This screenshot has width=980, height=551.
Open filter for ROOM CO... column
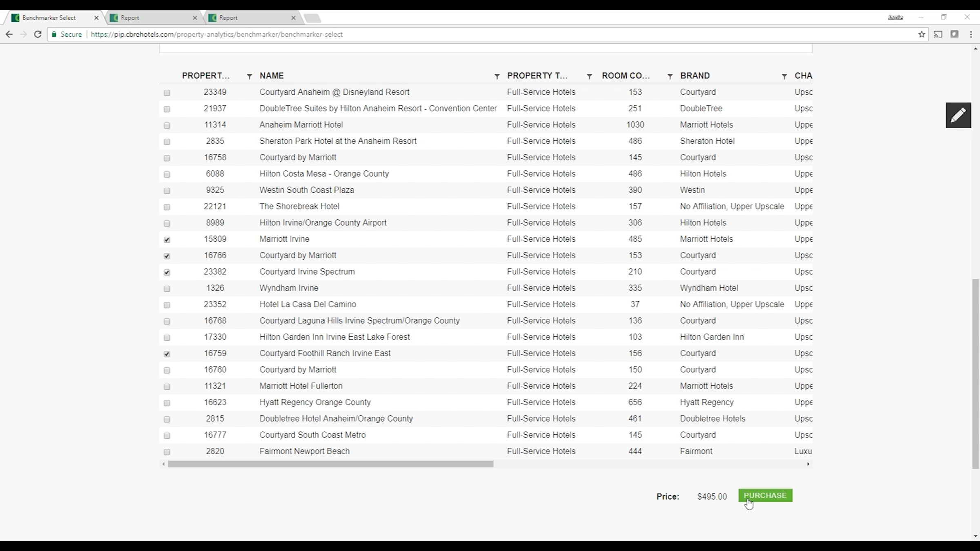670,76
